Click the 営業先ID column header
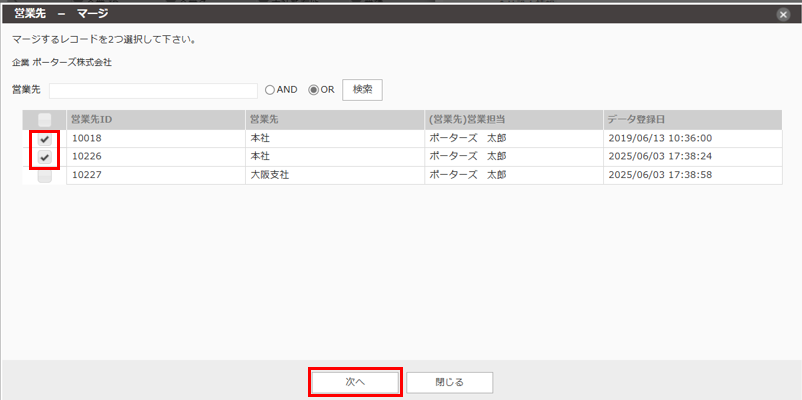 pos(91,120)
